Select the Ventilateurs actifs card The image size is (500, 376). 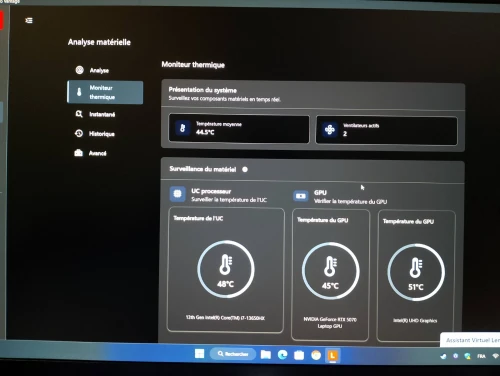[x=387, y=130]
